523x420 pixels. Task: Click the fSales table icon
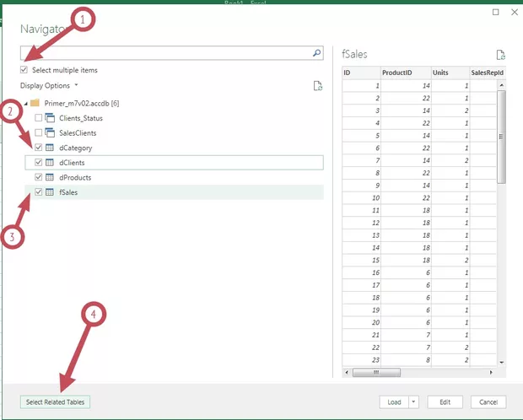point(50,192)
